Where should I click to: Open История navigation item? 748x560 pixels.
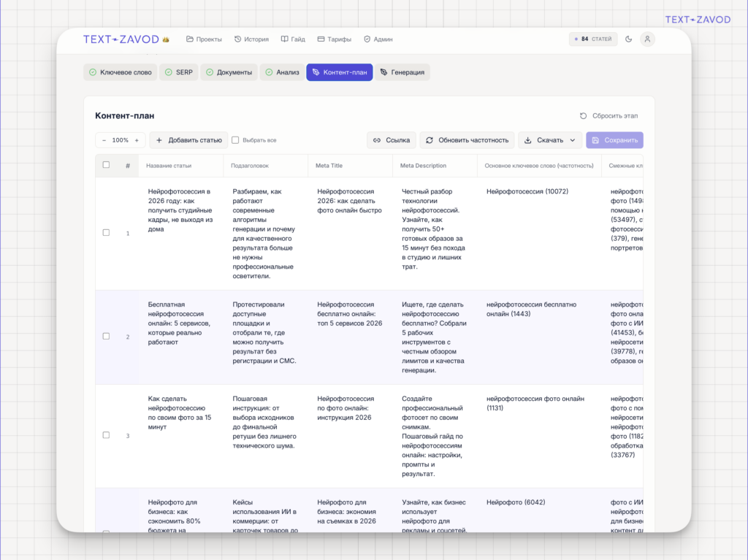pos(251,39)
